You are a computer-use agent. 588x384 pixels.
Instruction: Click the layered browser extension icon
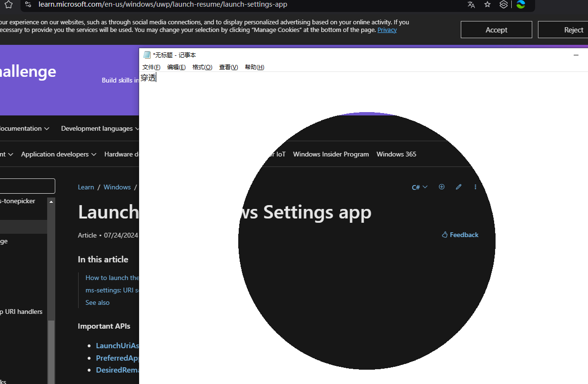click(504, 5)
